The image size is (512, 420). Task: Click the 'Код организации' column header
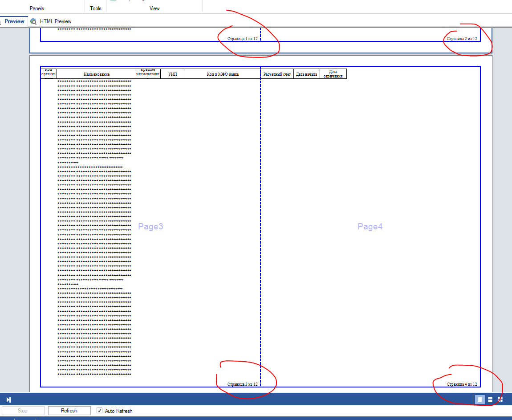49,74
